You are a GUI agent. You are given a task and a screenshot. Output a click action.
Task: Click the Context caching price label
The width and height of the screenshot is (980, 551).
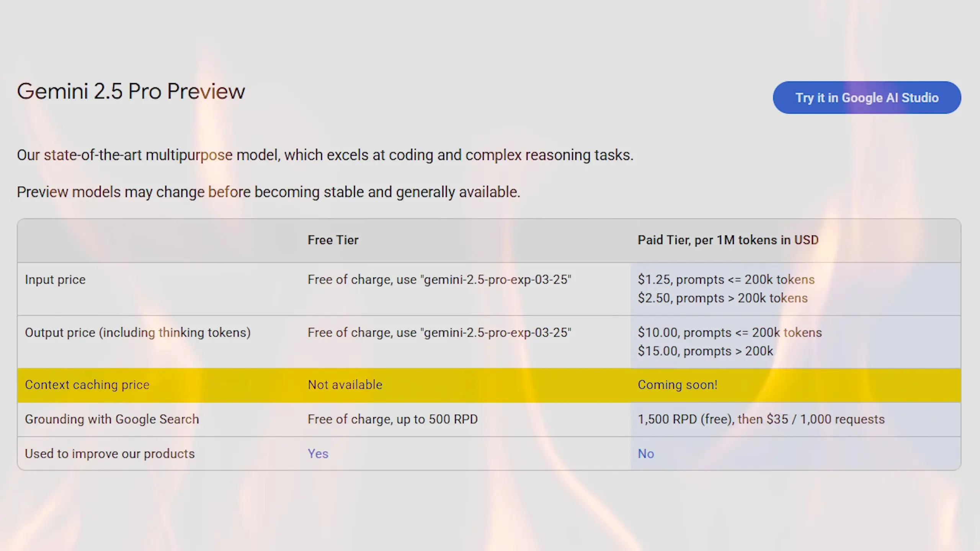87,385
